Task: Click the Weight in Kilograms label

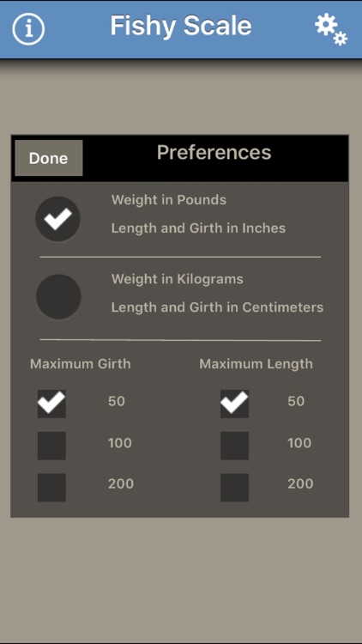Action: pyautogui.click(x=178, y=279)
